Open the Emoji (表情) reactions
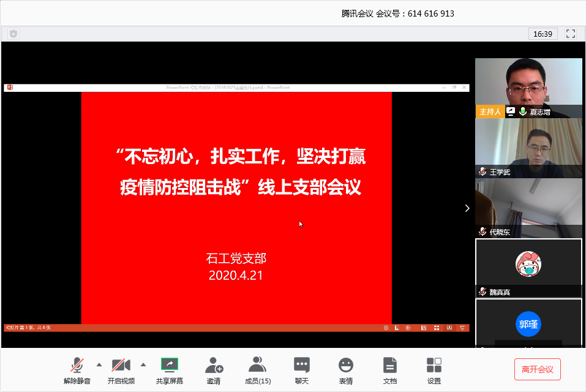586x392 pixels. click(346, 366)
